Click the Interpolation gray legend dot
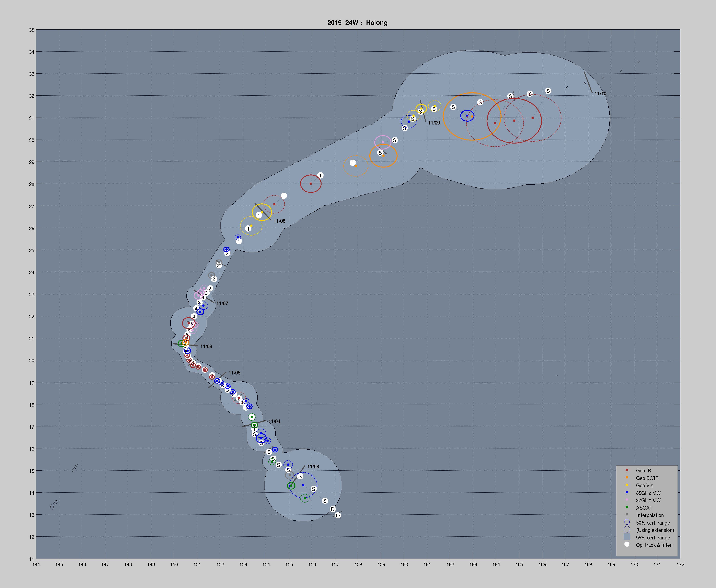Viewport: 716px width, 588px height. point(627,515)
